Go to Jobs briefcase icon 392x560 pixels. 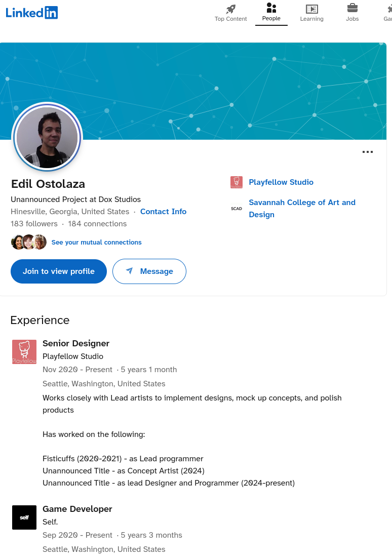click(x=352, y=9)
